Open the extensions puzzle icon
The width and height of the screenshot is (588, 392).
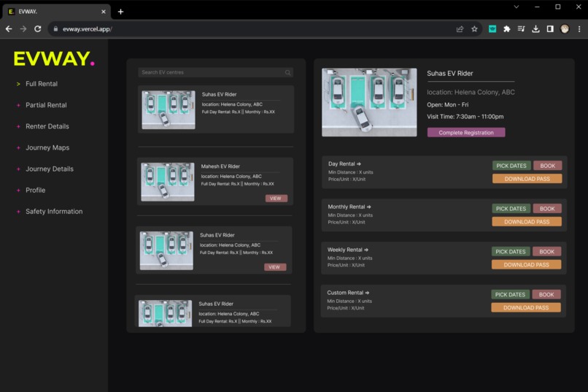click(506, 29)
